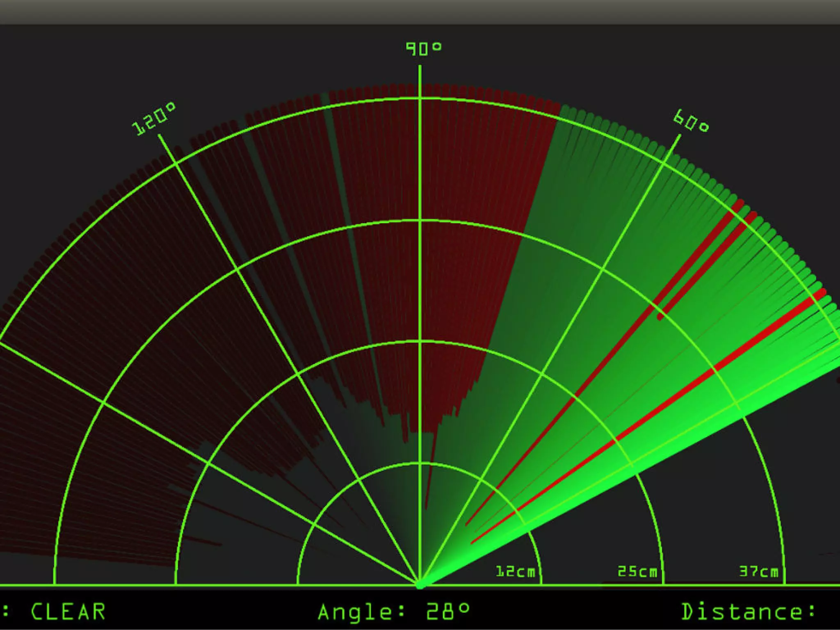Screen dimensions: 840x630
Task: Click the CLEAR status text
Action: click(x=68, y=612)
